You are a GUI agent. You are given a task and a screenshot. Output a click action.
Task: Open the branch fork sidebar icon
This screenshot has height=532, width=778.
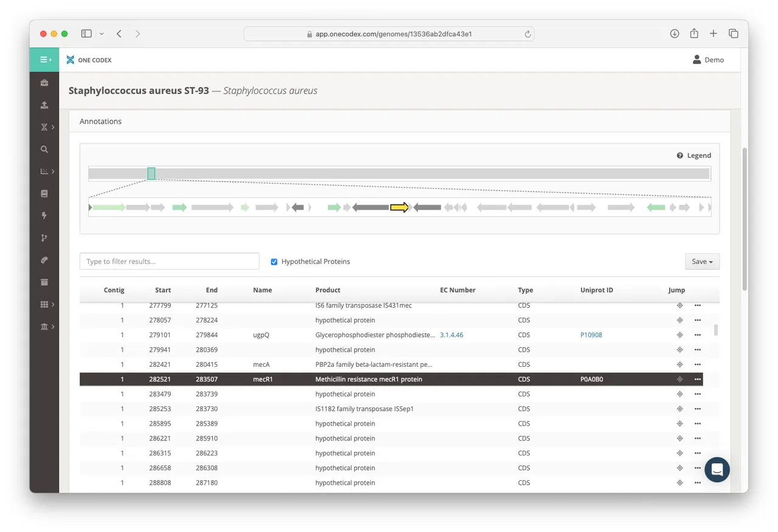[44, 238]
